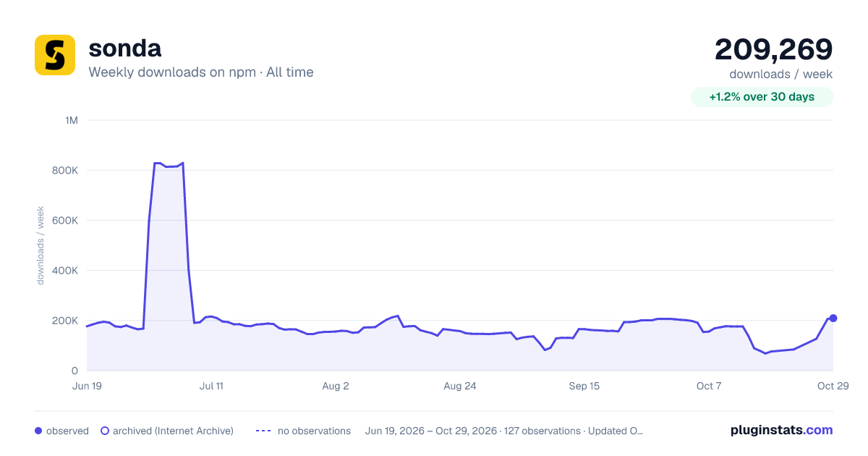868x456 pixels.
Task: Click the dashed 'no observations' legend line
Action: 263,431
